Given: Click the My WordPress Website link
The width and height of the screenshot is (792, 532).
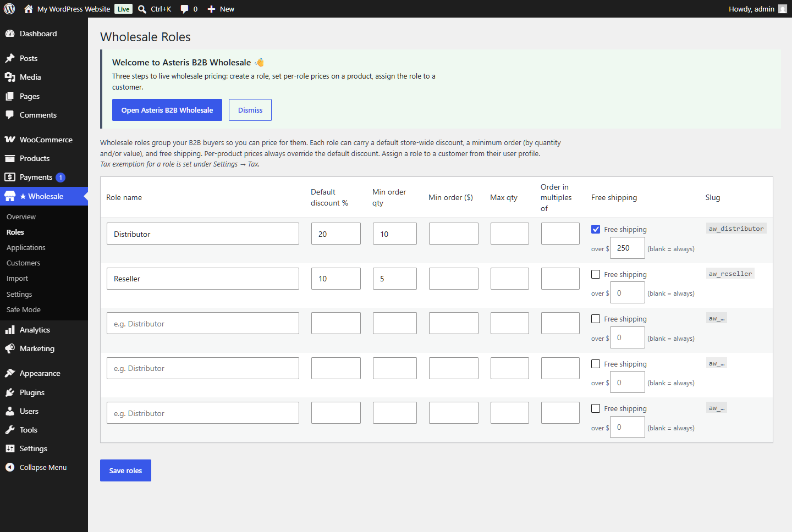Looking at the screenshot, I should (74, 9).
